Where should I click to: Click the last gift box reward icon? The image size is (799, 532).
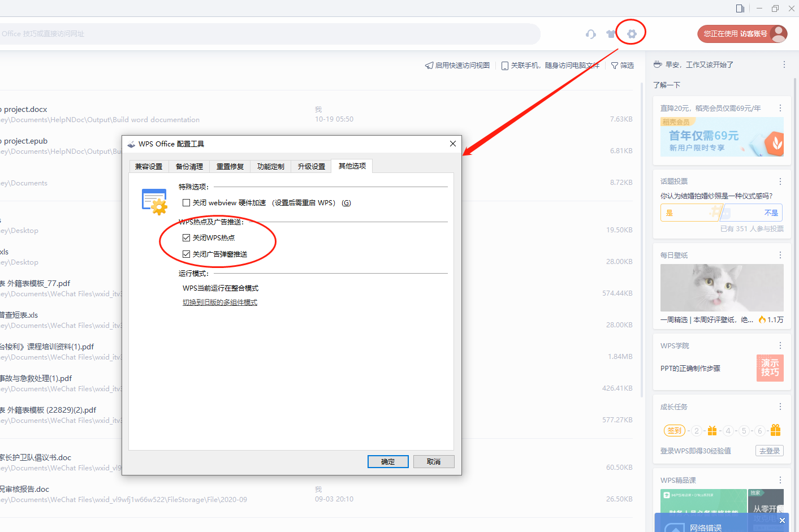[x=775, y=430]
